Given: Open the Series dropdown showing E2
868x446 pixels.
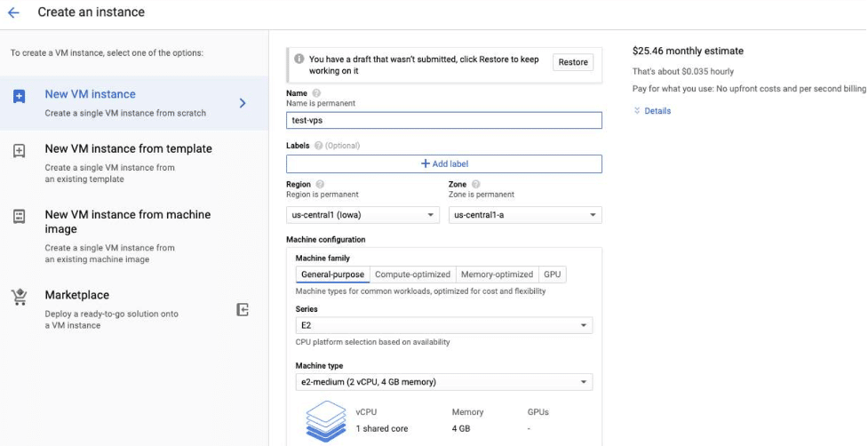Looking at the screenshot, I should [x=444, y=325].
